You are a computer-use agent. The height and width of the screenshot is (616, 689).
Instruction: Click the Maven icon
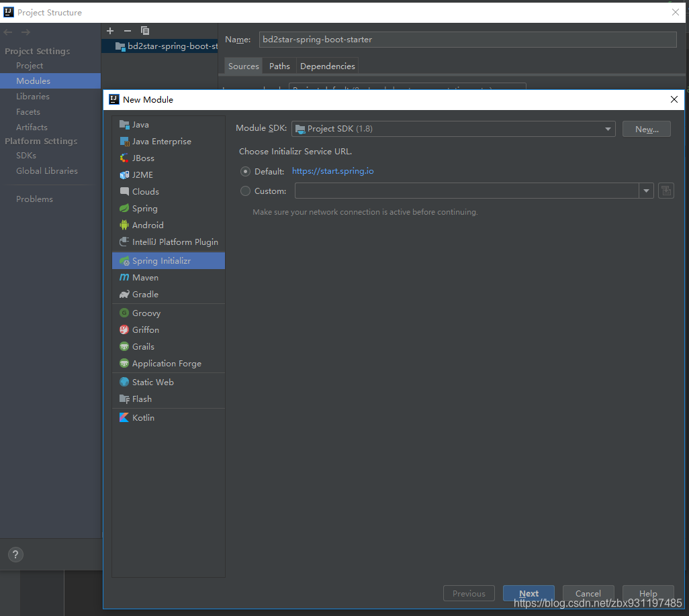click(x=124, y=278)
